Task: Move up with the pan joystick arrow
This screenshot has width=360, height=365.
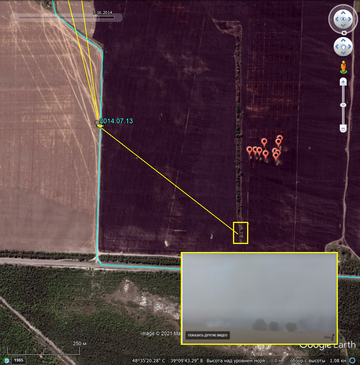Action: tap(343, 41)
